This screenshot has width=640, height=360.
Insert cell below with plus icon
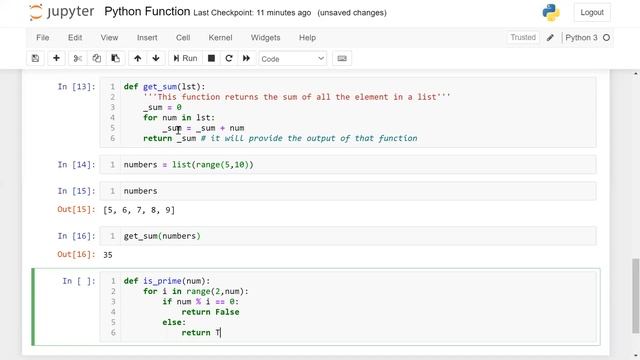[x=56, y=58]
